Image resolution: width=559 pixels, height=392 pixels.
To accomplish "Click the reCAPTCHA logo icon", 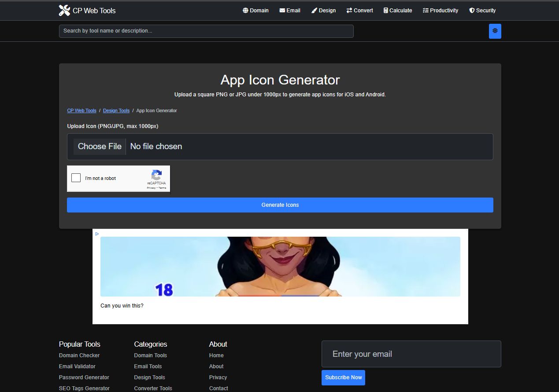I will 156,175.
